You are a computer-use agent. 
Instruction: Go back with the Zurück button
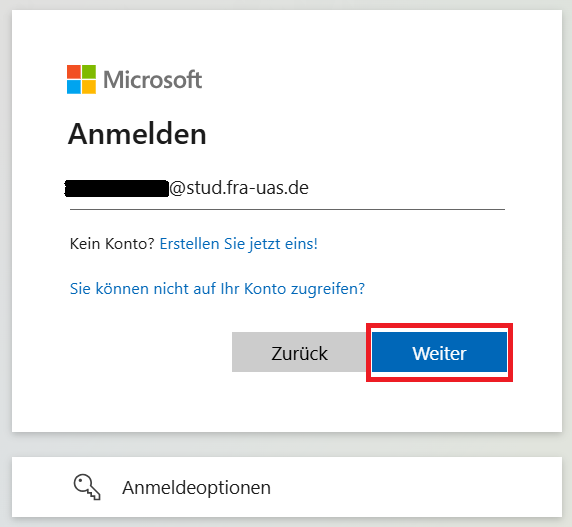tap(299, 352)
